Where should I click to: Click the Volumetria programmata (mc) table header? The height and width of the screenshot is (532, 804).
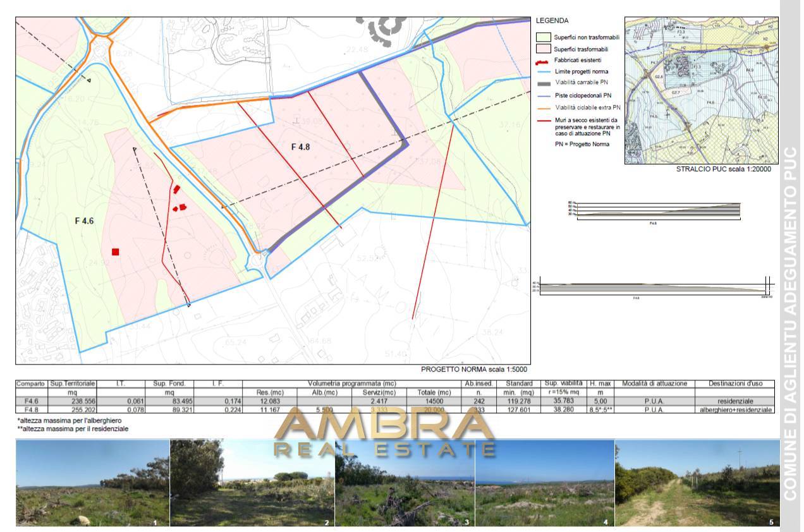(352, 384)
